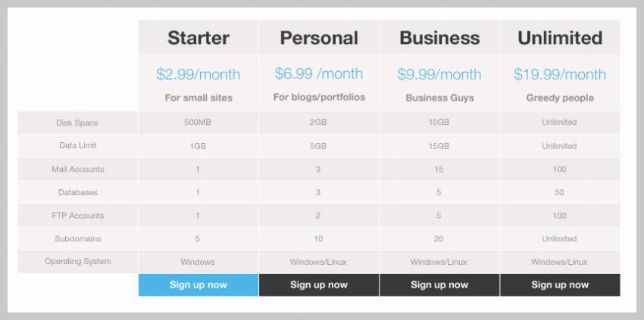Click the $9.99/month Business price
This screenshot has width=644, height=320.
439,74
